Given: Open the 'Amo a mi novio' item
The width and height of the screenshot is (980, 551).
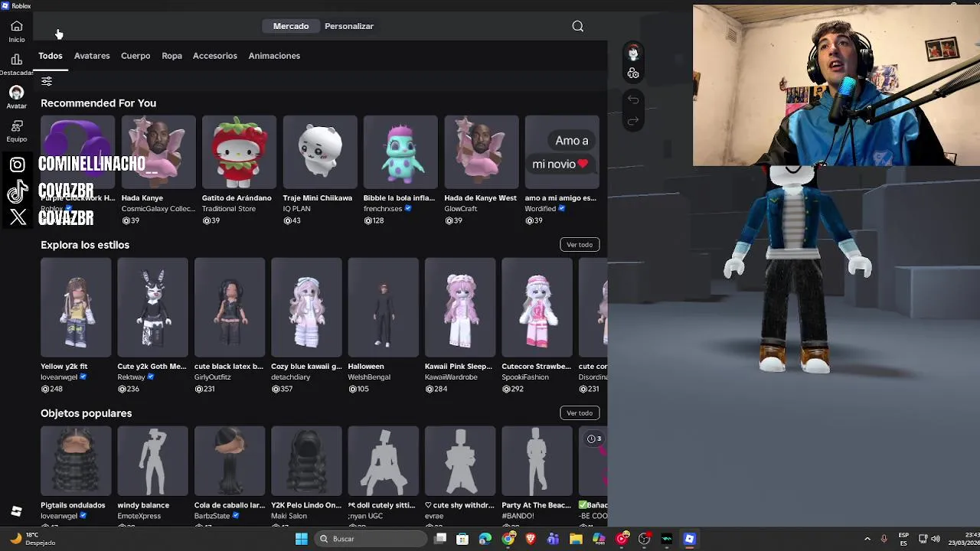Looking at the screenshot, I should pyautogui.click(x=562, y=152).
